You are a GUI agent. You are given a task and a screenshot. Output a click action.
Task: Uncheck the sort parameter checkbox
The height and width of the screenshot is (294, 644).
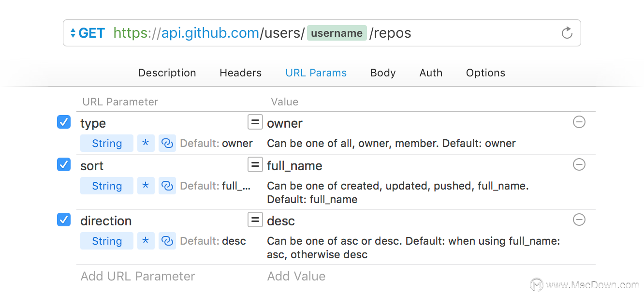pyautogui.click(x=64, y=164)
